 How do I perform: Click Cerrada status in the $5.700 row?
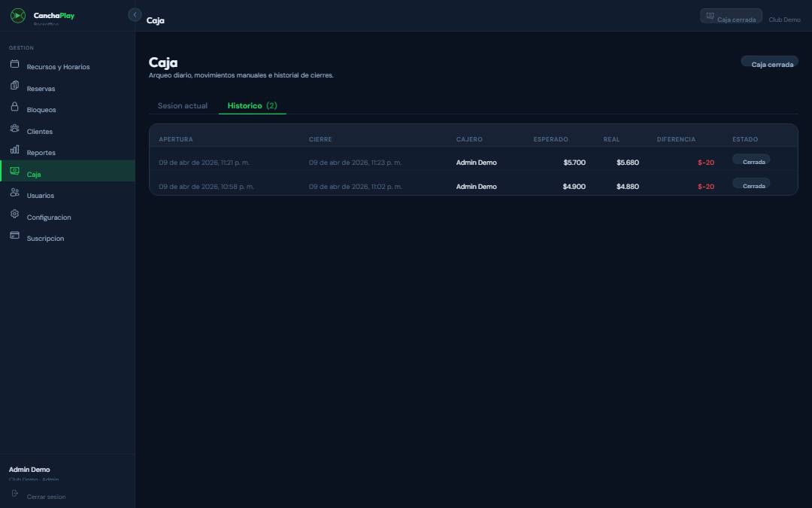[x=751, y=160]
